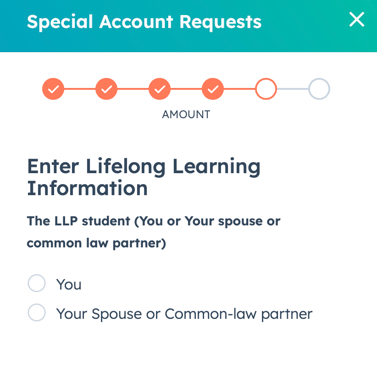Click connector line between second and third steps

point(133,89)
